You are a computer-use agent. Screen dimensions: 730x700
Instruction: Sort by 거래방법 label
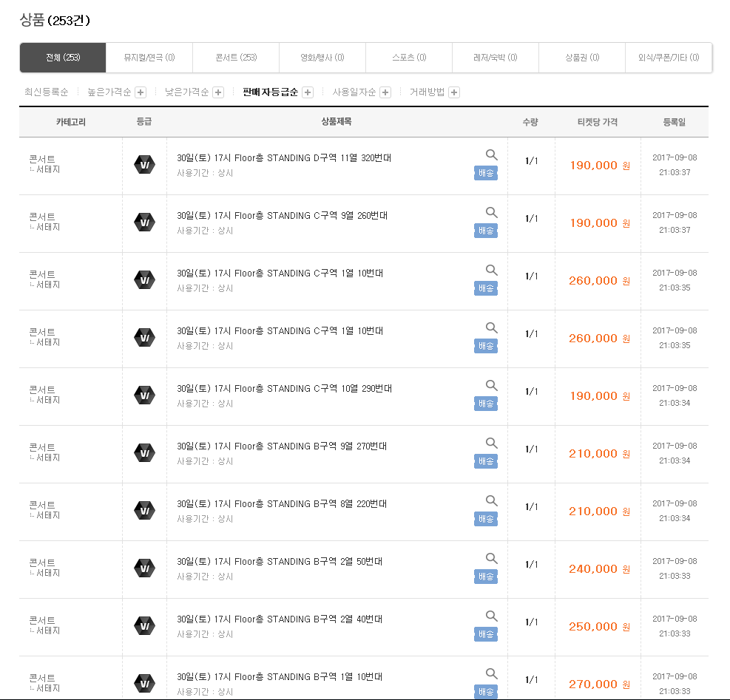coord(427,92)
